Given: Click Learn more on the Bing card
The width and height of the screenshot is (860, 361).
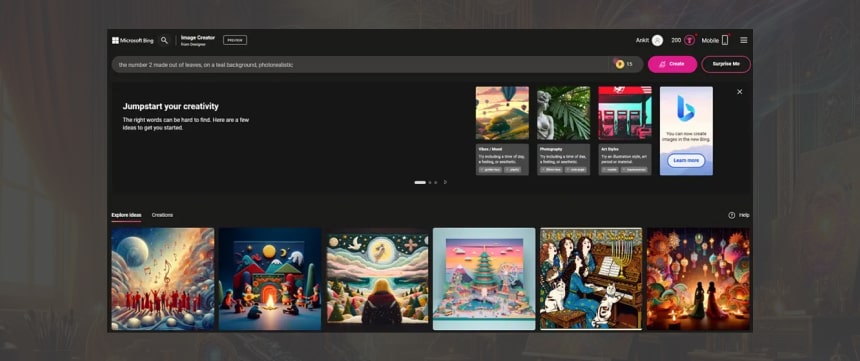Looking at the screenshot, I should (x=686, y=161).
